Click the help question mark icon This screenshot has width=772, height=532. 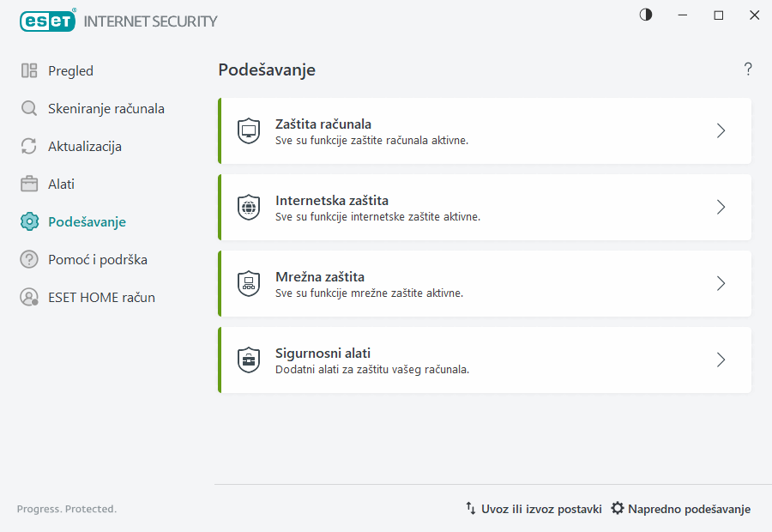pos(747,69)
